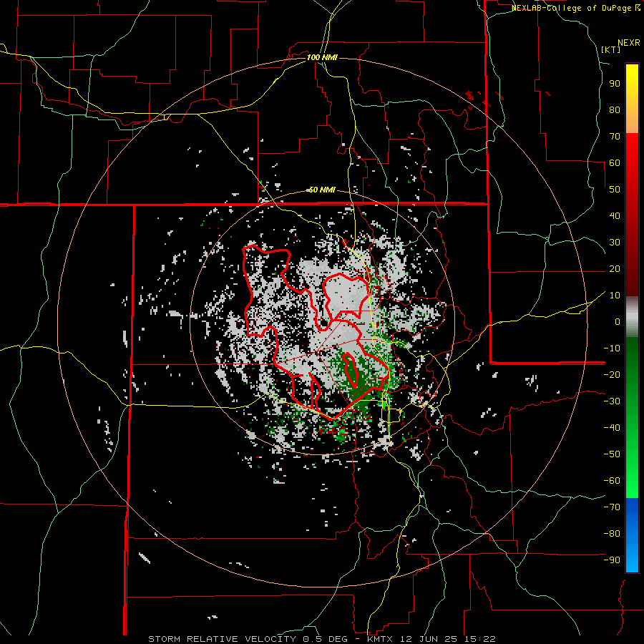Pick the positive 60 scale value
Screen dimensions: 644x644
(x=615, y=162)
